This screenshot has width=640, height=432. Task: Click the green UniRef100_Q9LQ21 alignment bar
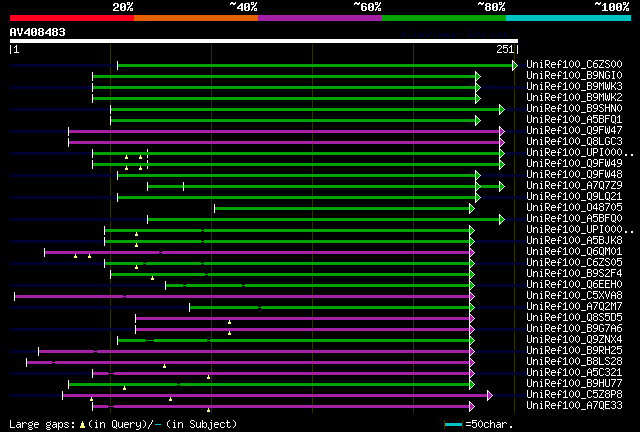tap(296, 198)
